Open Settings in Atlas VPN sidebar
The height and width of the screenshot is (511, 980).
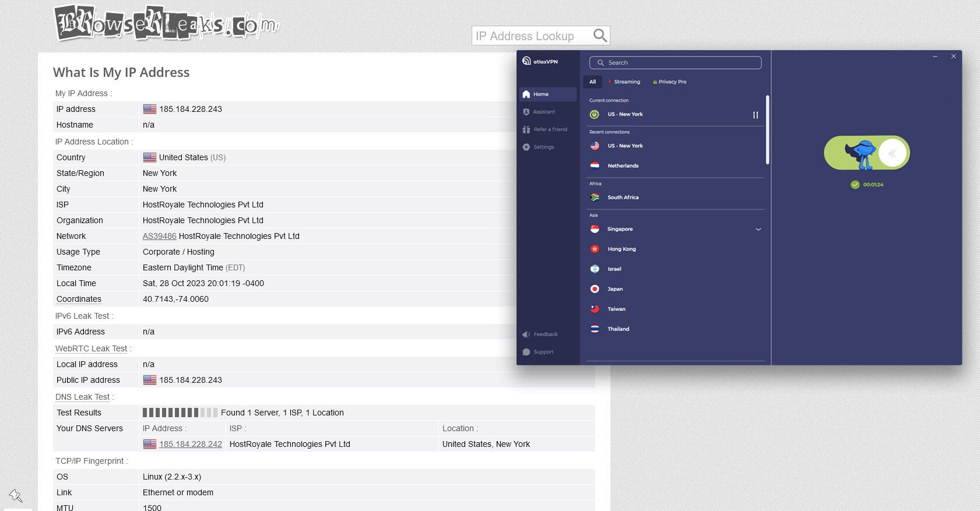click(538, 147)
